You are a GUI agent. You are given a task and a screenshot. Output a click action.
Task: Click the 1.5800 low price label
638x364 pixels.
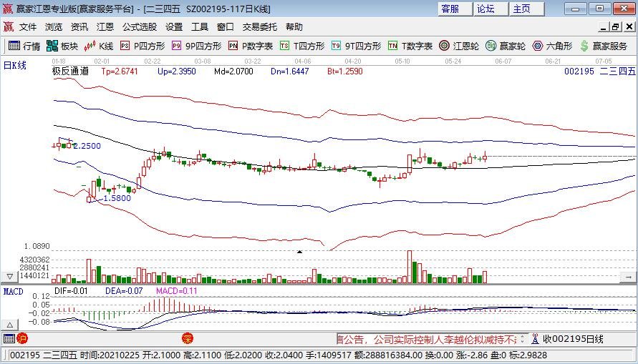pyautogui.click(x=117, y=198)
